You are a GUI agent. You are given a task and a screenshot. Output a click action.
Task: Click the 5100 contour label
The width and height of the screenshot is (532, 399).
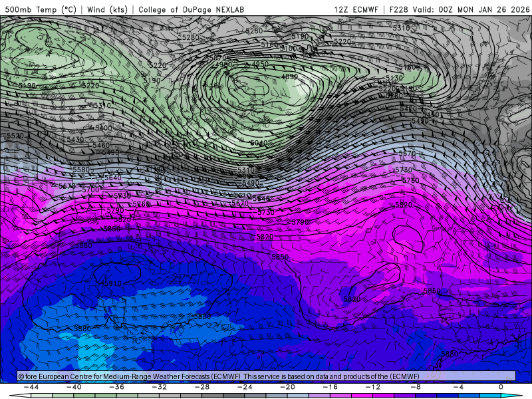coord(289,49)
